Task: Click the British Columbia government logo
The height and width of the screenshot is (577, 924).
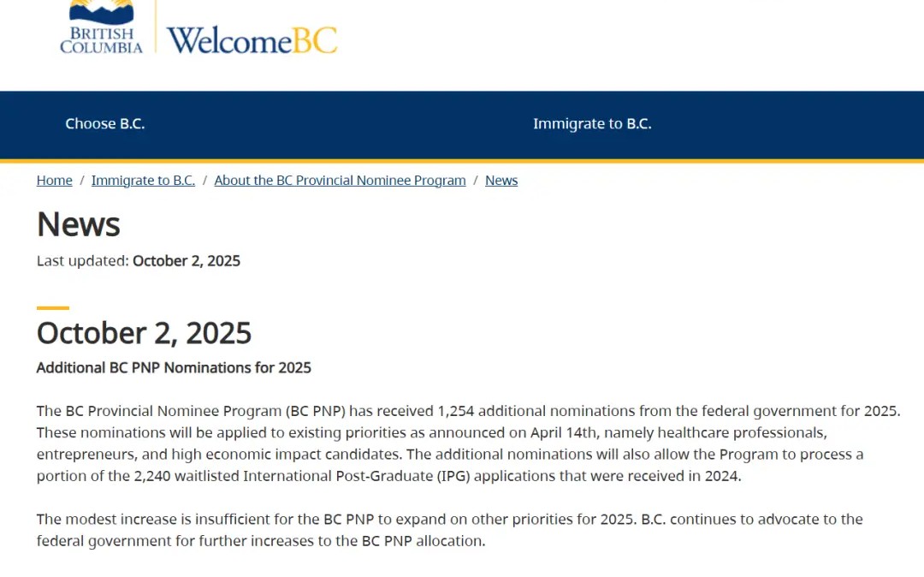Action: click(101, 27)
